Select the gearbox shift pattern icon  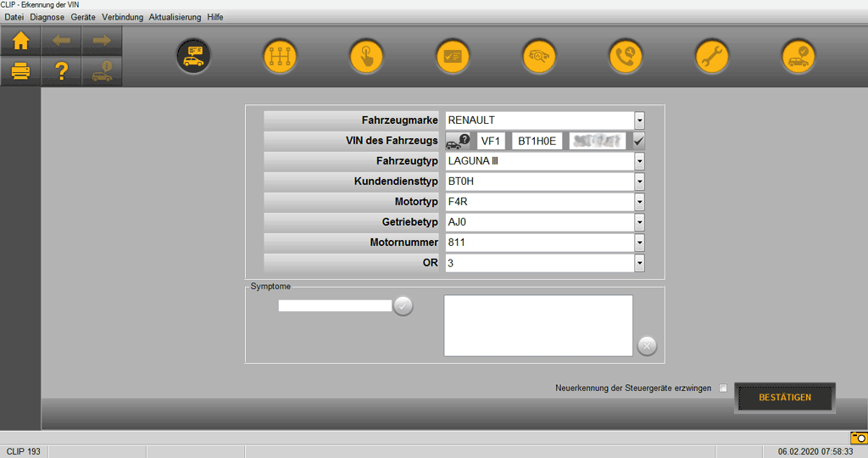[x=280, y=56]
